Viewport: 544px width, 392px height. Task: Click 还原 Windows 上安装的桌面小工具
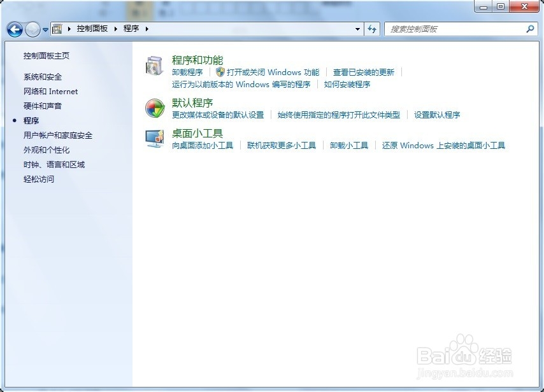pyautogui.click(x=444, y=146)
